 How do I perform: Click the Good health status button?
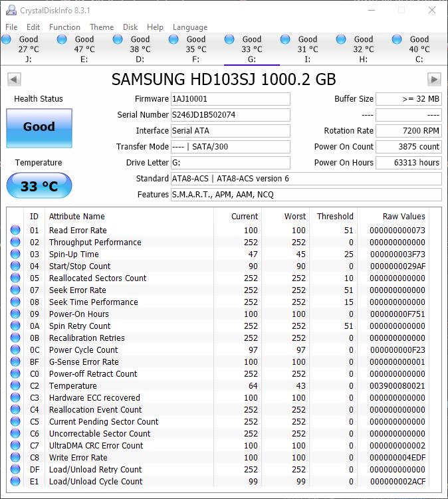point(39,128)
